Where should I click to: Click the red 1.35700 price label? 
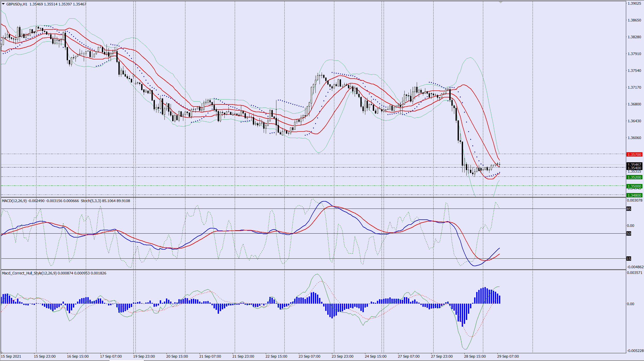(634, 155)
